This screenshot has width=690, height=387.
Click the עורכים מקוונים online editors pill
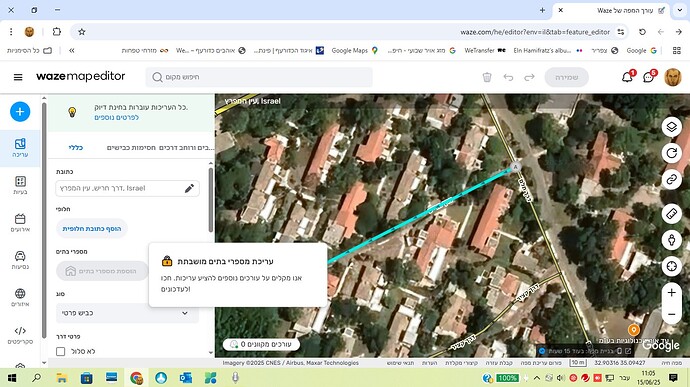(x=261, y=344)
